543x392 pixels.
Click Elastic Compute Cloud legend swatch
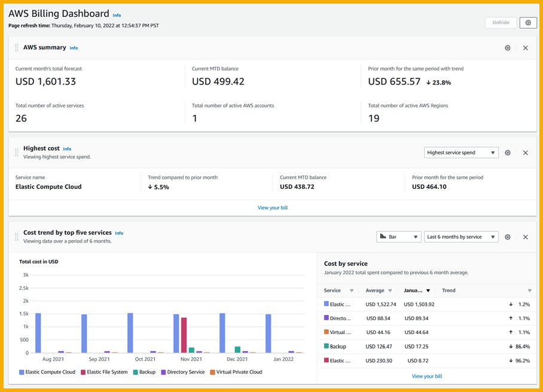pos(22,372)
